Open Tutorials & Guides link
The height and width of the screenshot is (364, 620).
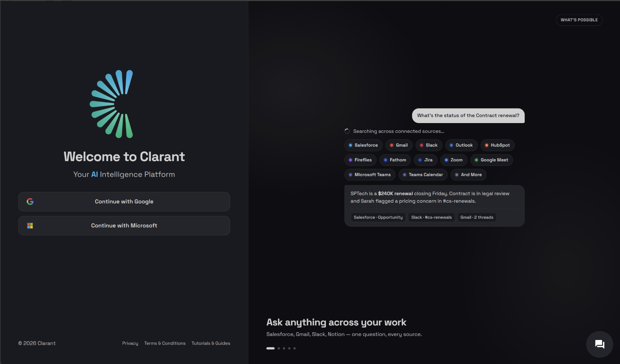click(211, 343)
